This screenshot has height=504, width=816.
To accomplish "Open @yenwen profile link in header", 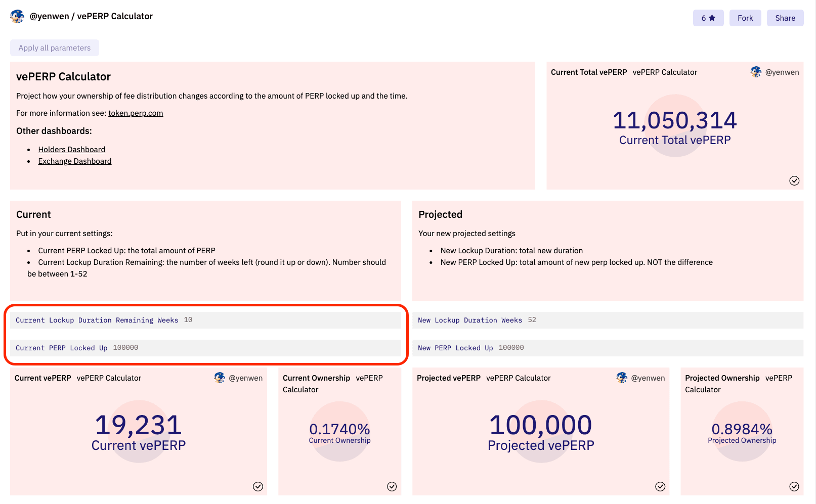I will click(x=49, y=16).
